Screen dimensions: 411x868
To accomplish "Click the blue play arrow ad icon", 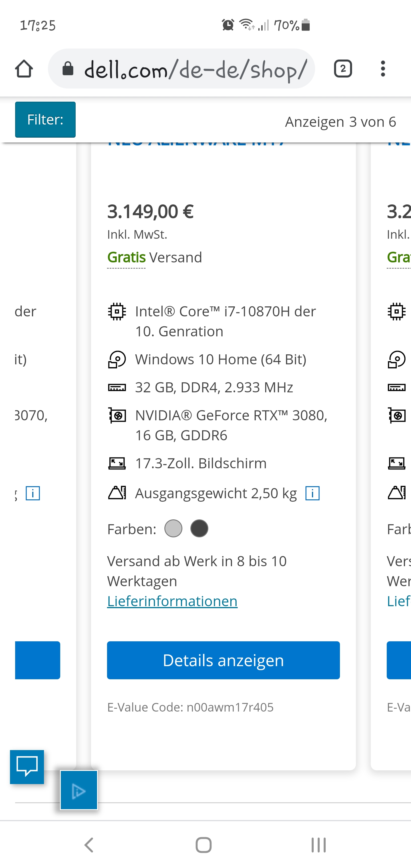I will (x=79, y=790).
